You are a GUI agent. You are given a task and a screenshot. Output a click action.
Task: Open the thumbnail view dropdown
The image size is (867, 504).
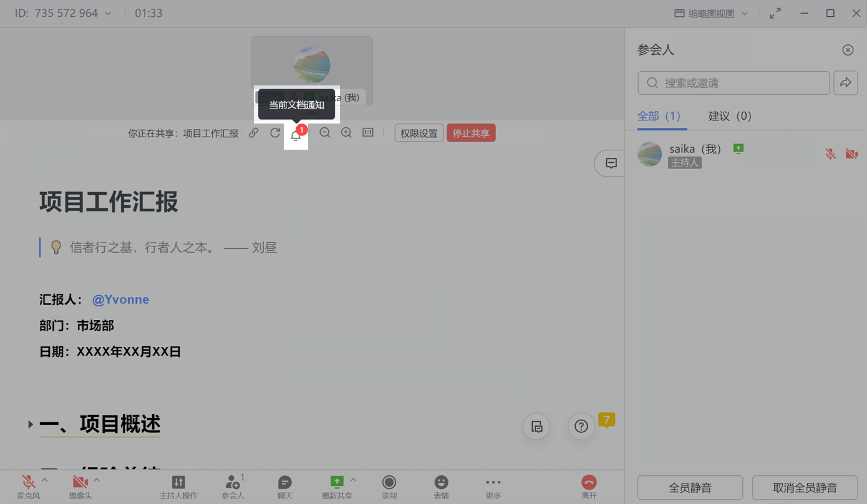711,13
